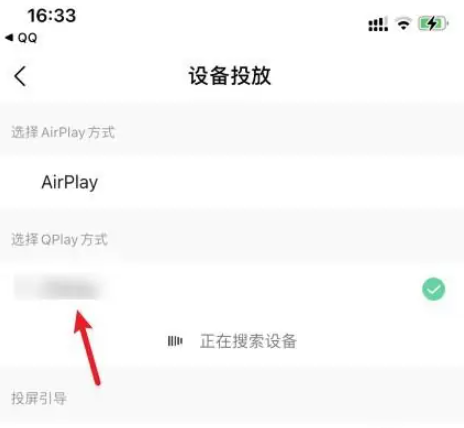Tap the lightning bolt inside battery

(x=432, y=24)
